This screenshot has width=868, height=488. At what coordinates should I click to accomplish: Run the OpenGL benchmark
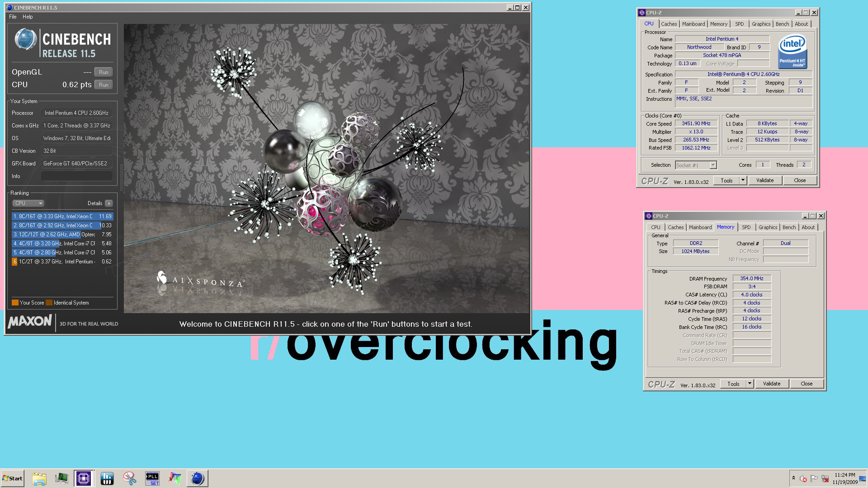(104, 72)
